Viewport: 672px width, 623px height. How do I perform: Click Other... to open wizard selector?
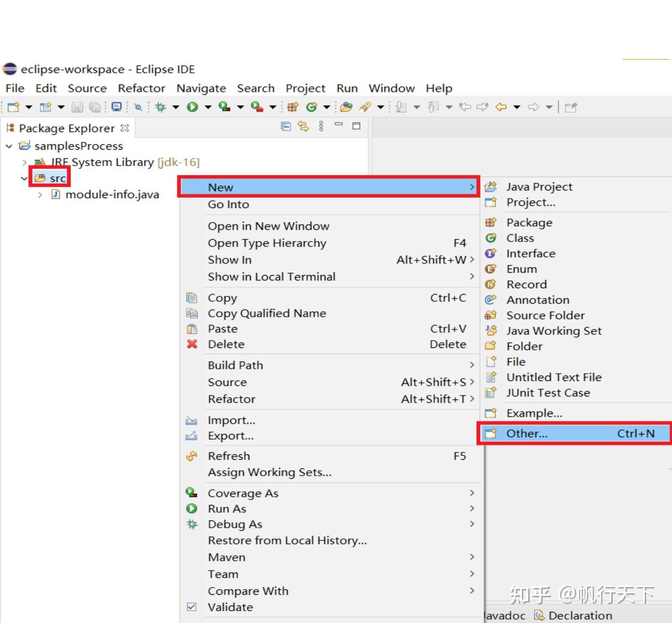click(x=526, y=433)
